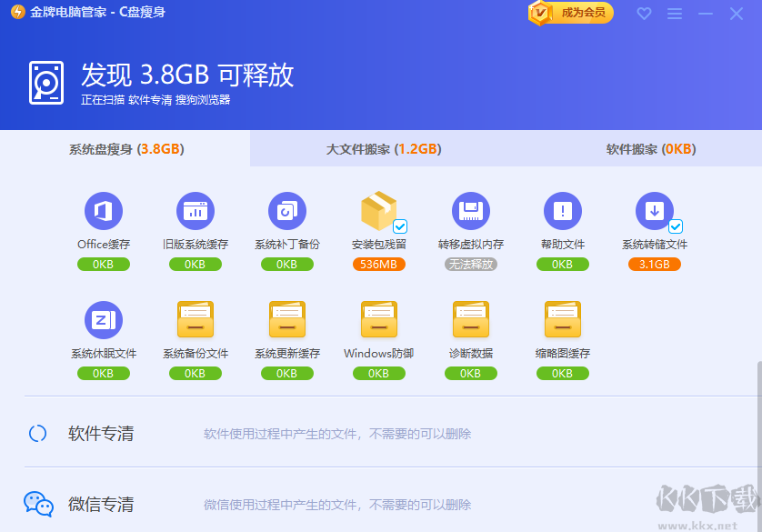Viewport: 762px width, 532px height.
Task: Click the 3.1GB size label
Action: [654, 264]
